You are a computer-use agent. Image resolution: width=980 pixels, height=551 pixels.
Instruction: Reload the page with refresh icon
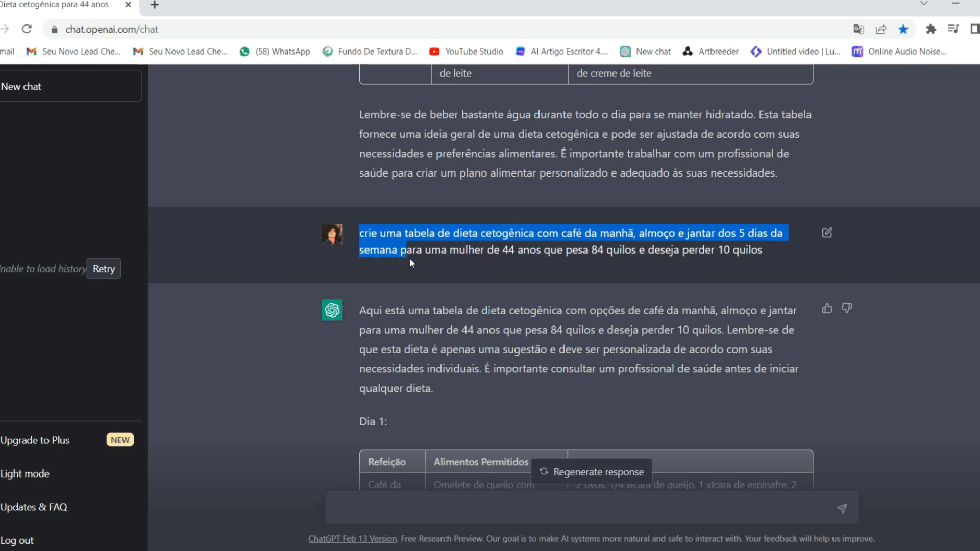[27, 29]
